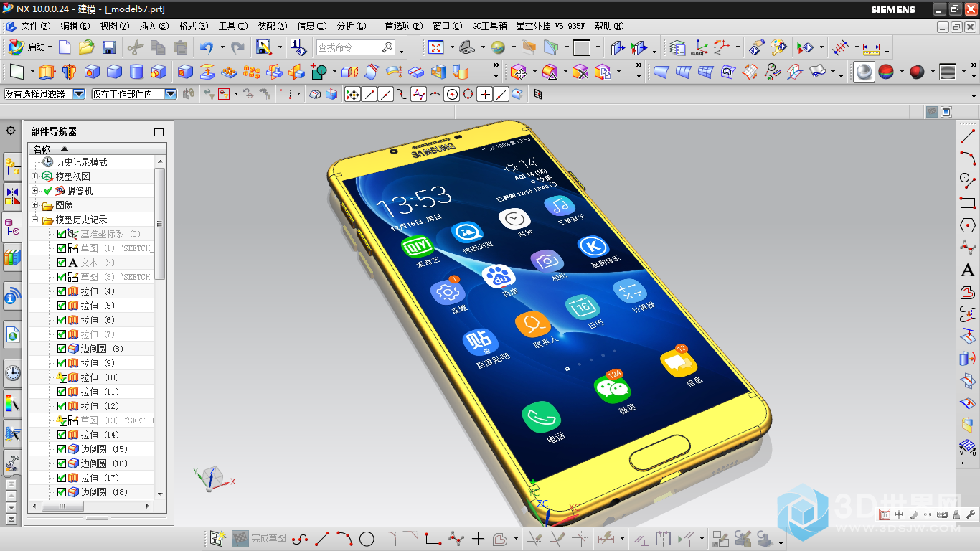Open the GC工具箱 menu
Viewport: 980px width, 551px height.
(489, 26)
